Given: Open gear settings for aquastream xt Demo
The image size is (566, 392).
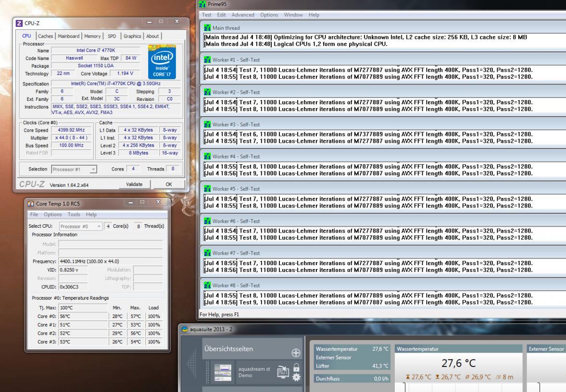Looking at the screenshot, I should (x=296, y=377).
